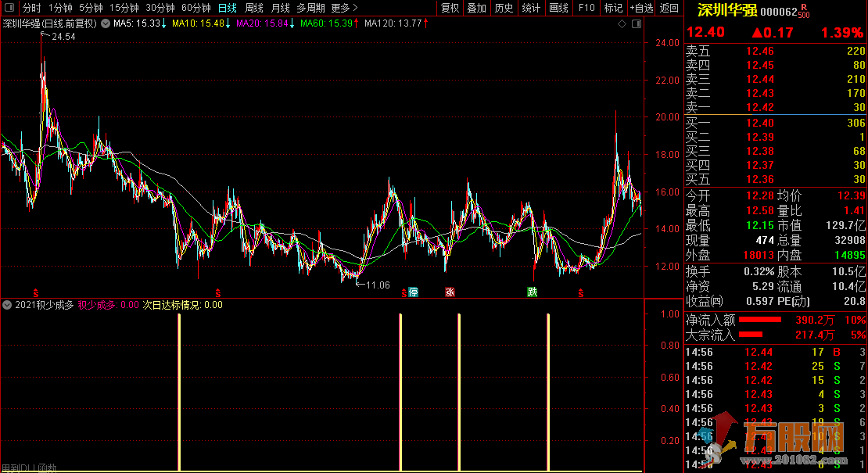Click the first yellow signal bar

click(x=179, y=392)
